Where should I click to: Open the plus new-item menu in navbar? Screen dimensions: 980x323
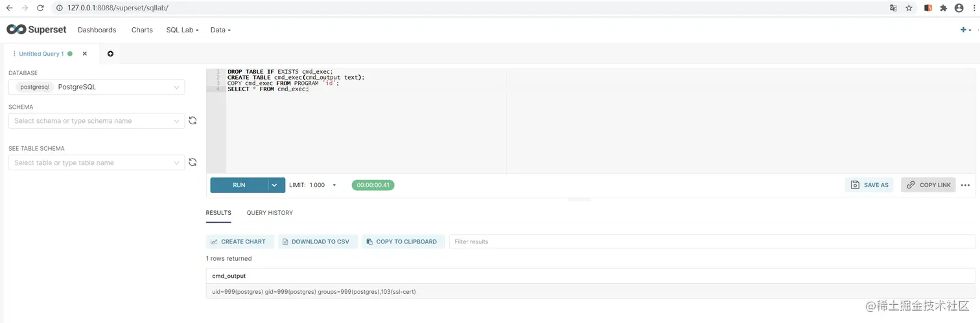tap(966, 30)
